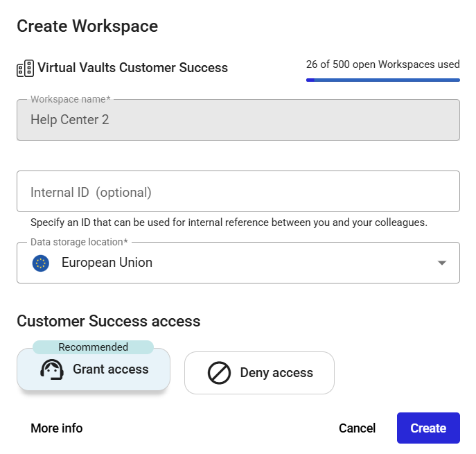Open the More info link

point(56,428)
